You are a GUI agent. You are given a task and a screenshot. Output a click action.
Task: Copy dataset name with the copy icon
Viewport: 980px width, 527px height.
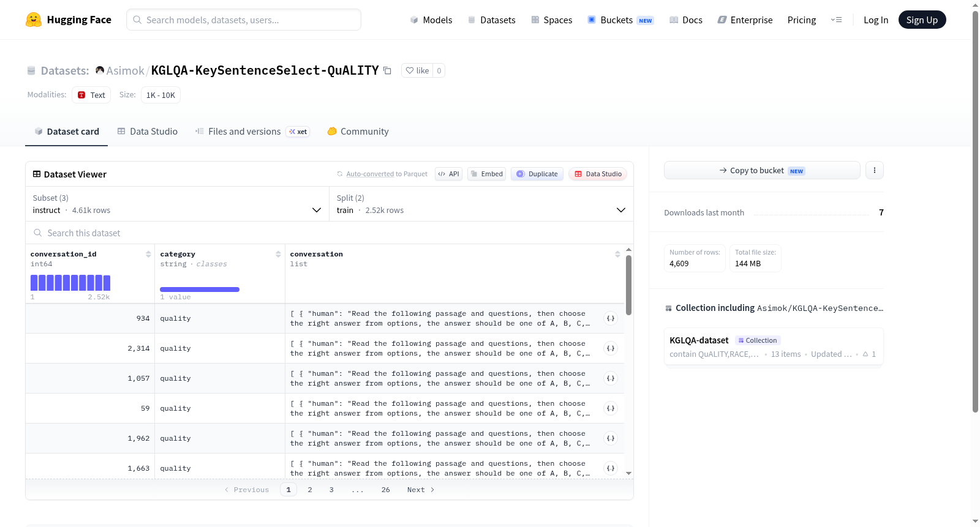(387, 70)
